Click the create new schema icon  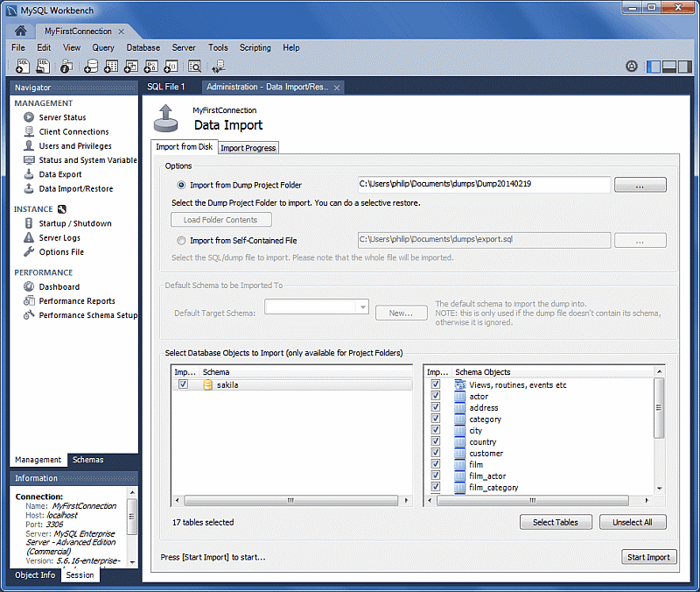91,66
